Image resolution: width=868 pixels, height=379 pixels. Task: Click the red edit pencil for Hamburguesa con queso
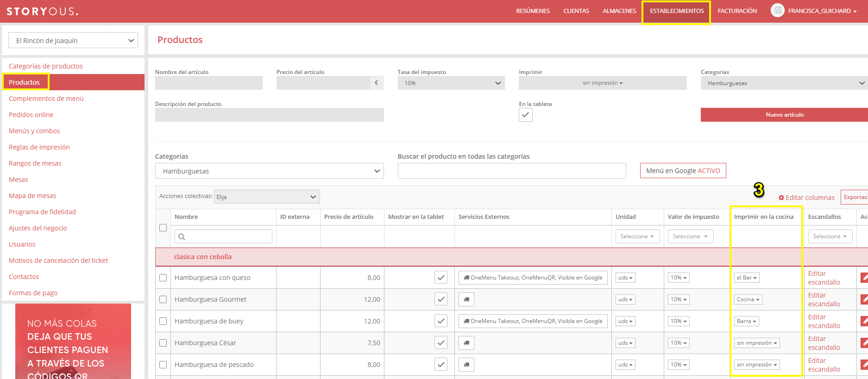point(864,278)
